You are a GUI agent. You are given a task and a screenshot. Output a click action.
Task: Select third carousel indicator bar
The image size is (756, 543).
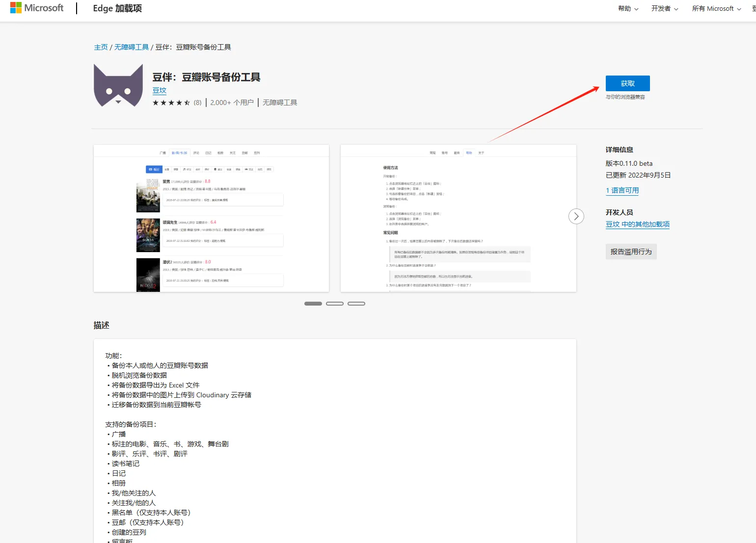coord(356,304)
